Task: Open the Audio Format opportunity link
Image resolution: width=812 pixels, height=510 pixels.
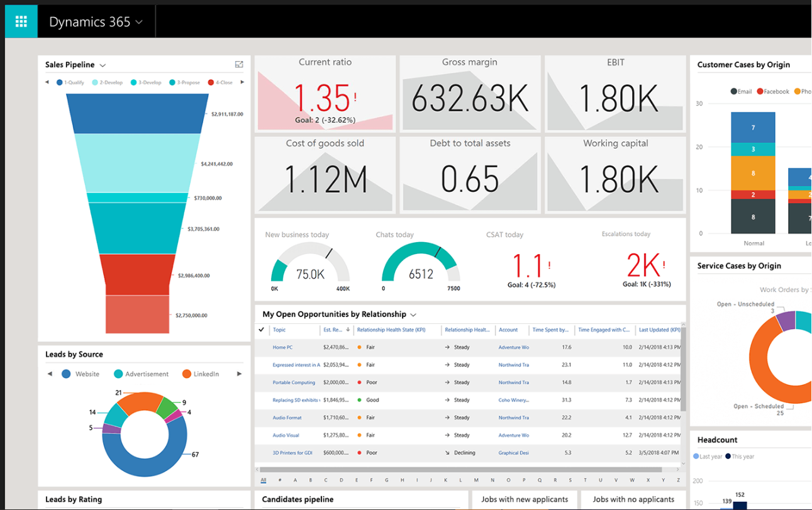Action: coord(287,418)
